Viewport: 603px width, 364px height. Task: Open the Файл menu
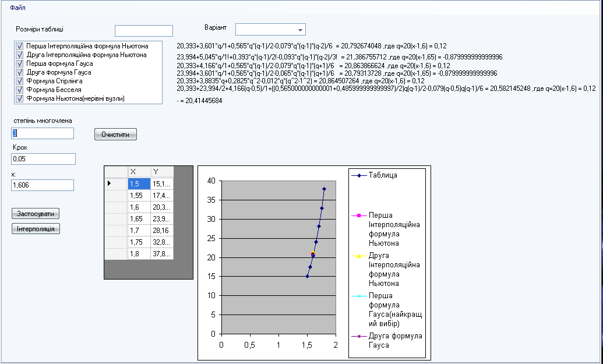(x=18, y=8)
